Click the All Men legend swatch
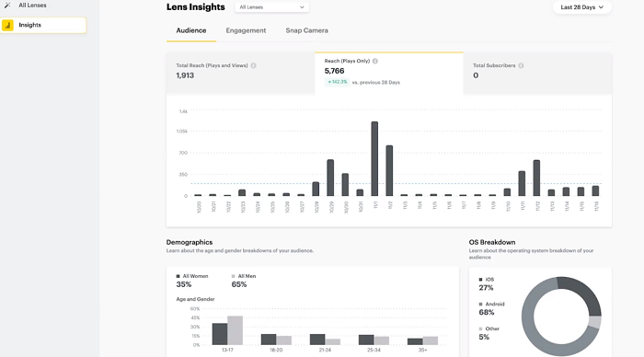 point(234,276)
